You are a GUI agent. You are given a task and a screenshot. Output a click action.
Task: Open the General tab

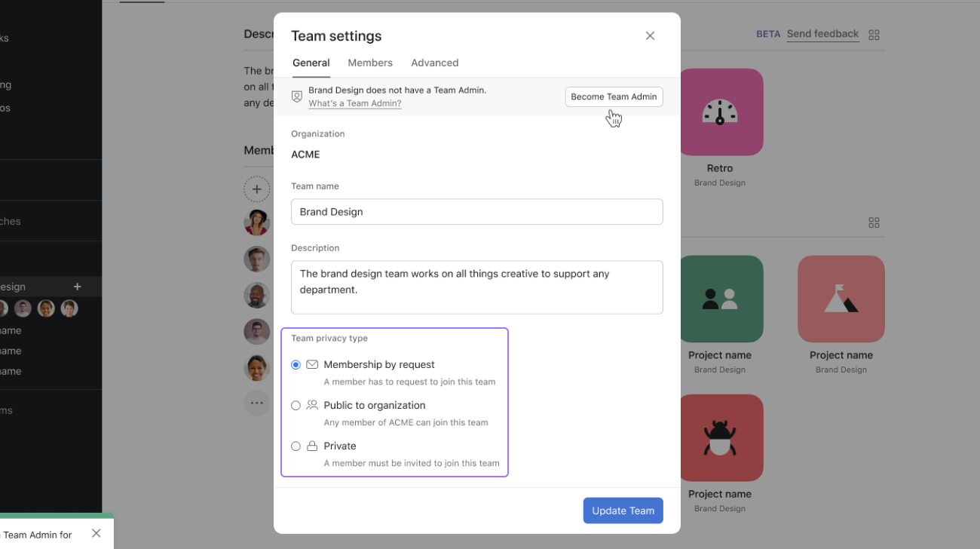pos(311,63)
